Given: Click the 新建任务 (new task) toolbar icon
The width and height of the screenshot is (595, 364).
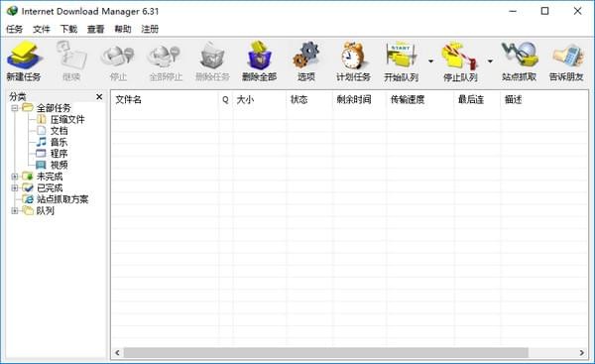Looking at the screenshot, I should [24, 57].
